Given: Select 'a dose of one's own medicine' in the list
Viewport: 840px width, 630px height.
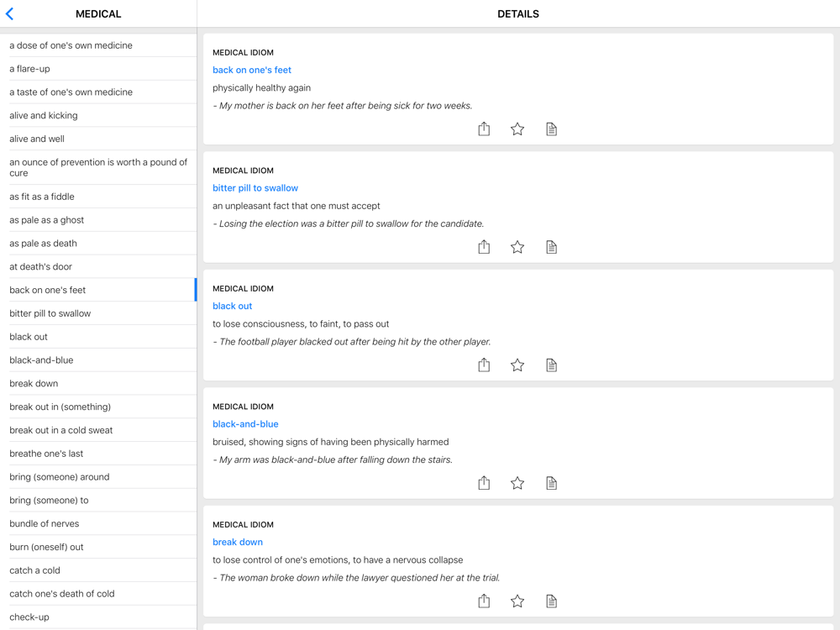Looking at the screenshot, I should (x=98, y=45).
